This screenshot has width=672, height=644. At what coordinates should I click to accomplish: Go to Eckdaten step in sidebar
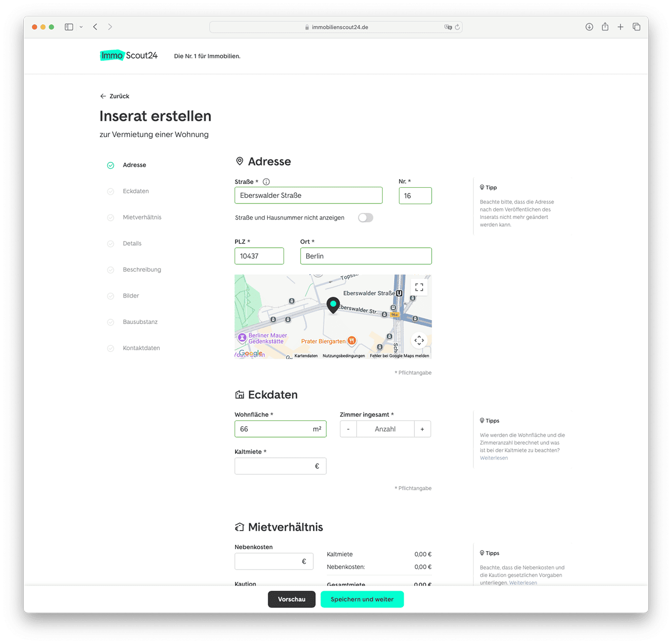(x=135, y=191)
